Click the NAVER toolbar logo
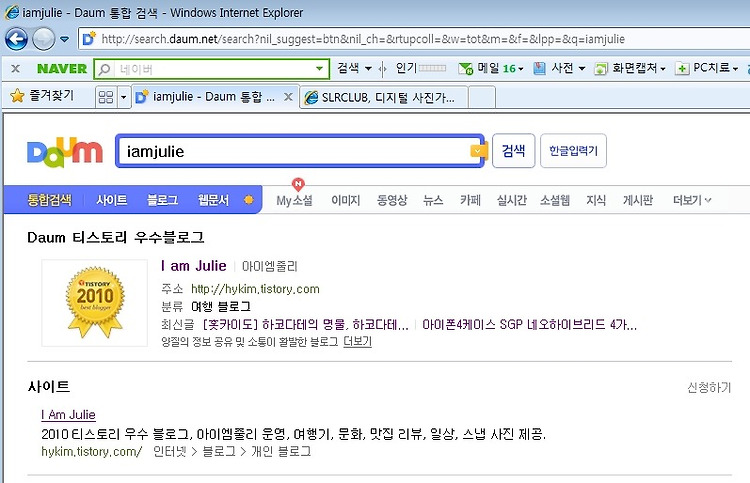The width and height of the screenshot is (750, 483). pyautogui.click(x=62, y=69)
